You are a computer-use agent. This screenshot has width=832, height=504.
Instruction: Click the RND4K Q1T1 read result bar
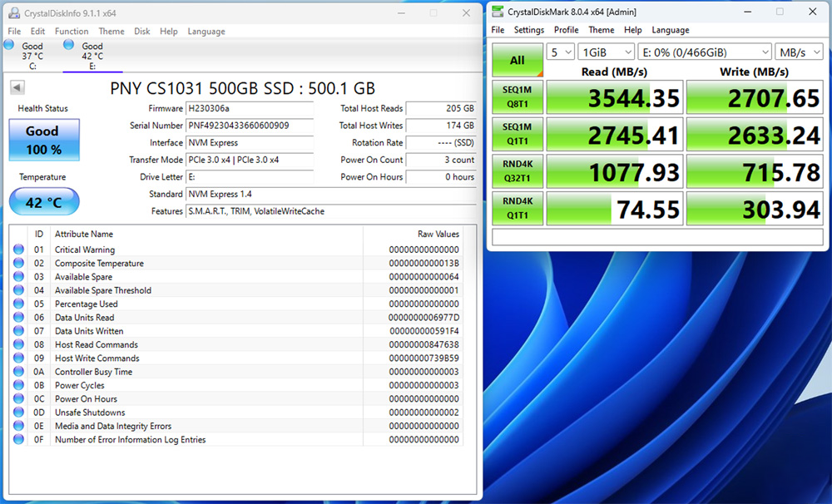[x=615, y=209]
